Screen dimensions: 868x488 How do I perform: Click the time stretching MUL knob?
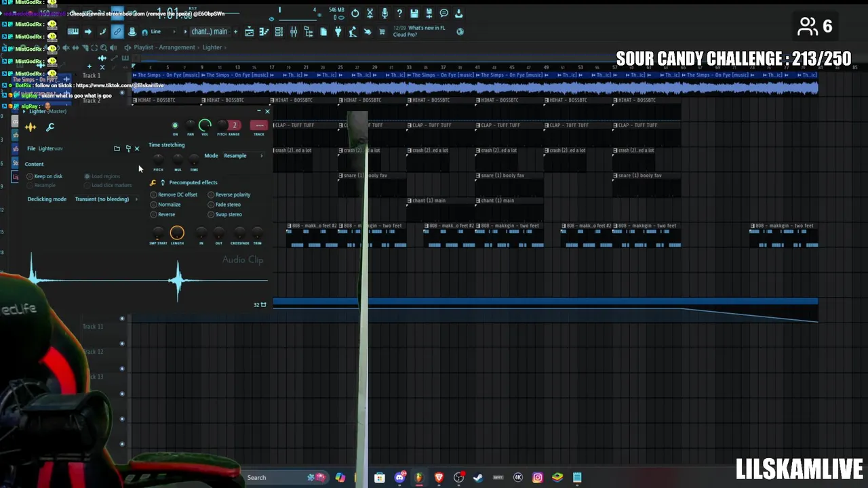coord(178,160)
